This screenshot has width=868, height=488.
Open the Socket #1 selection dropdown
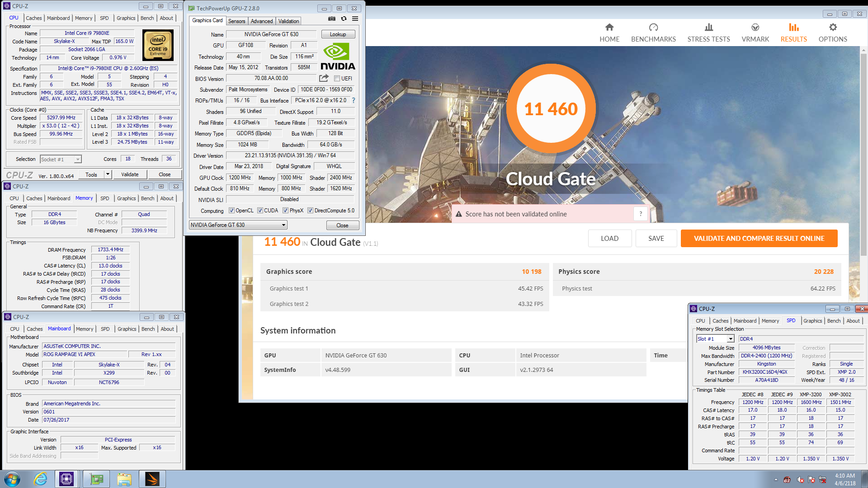click(61, 159)
